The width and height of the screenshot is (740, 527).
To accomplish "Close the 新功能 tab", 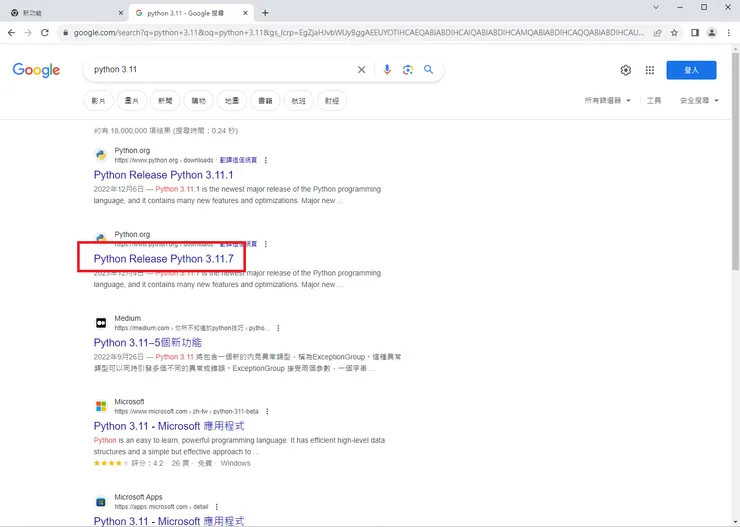I will [x=120, y=13].
